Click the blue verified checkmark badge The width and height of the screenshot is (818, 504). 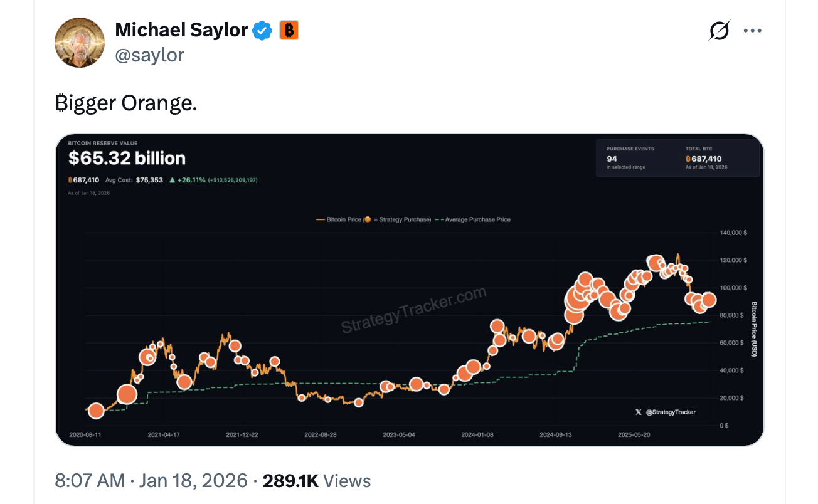pos(262,29)
